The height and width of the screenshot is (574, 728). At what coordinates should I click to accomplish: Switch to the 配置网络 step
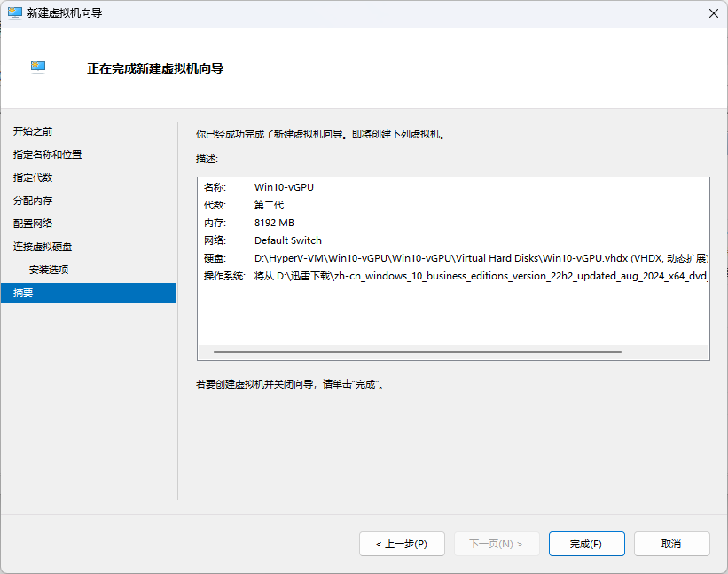[x=33, y=224]
